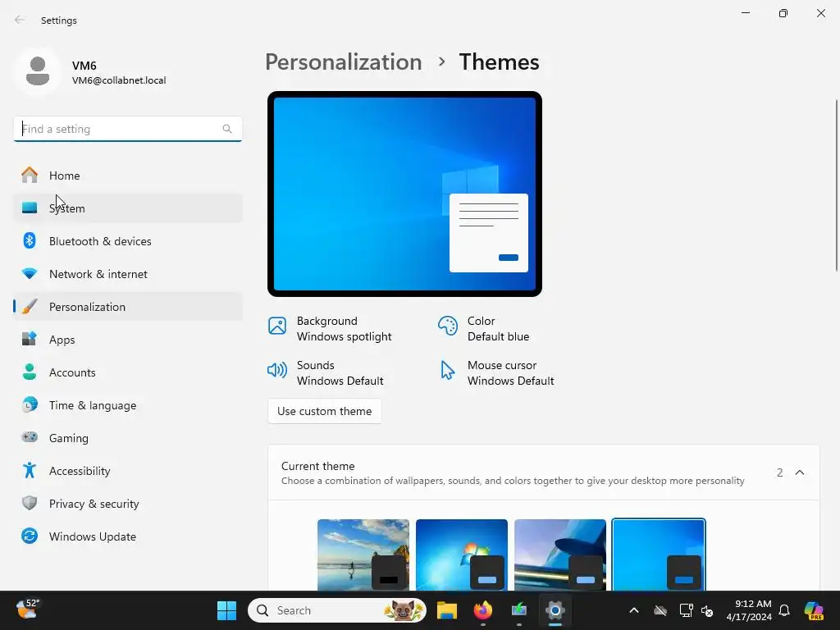Open Gaming settings page
This screenshot has width=840, height=630.
tap(128, 438)
